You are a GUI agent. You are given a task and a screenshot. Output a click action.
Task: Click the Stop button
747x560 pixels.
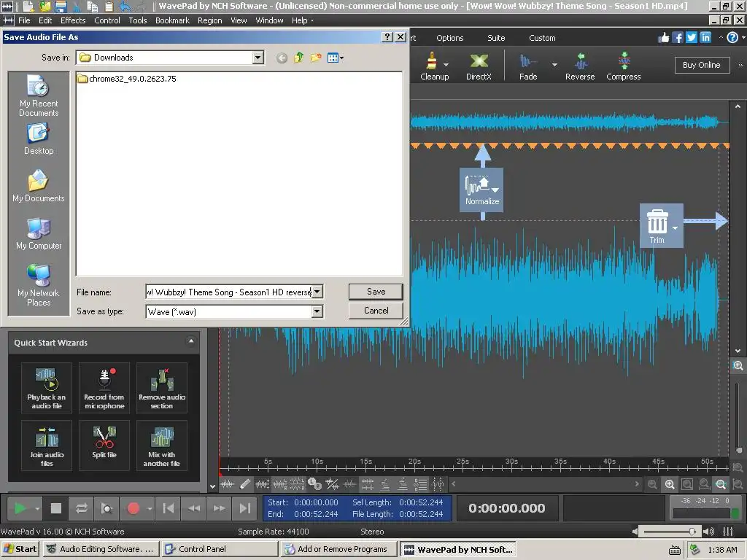coord(55,508)
